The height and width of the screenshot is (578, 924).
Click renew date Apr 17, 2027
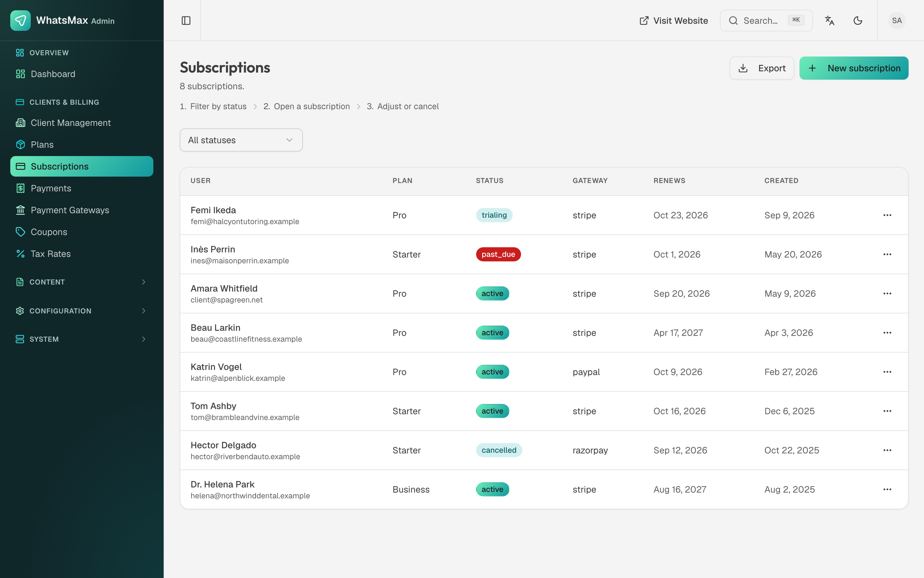tap(678, 333)
